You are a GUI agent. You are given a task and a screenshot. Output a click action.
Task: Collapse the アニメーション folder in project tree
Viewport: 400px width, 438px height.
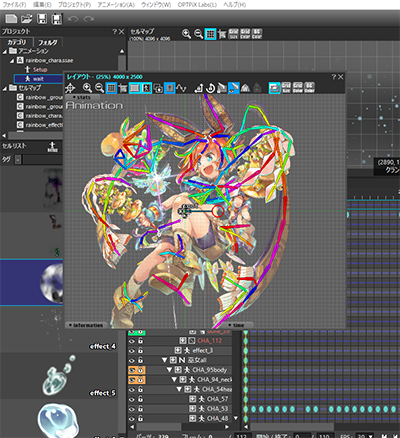click(x=5, y=51)
